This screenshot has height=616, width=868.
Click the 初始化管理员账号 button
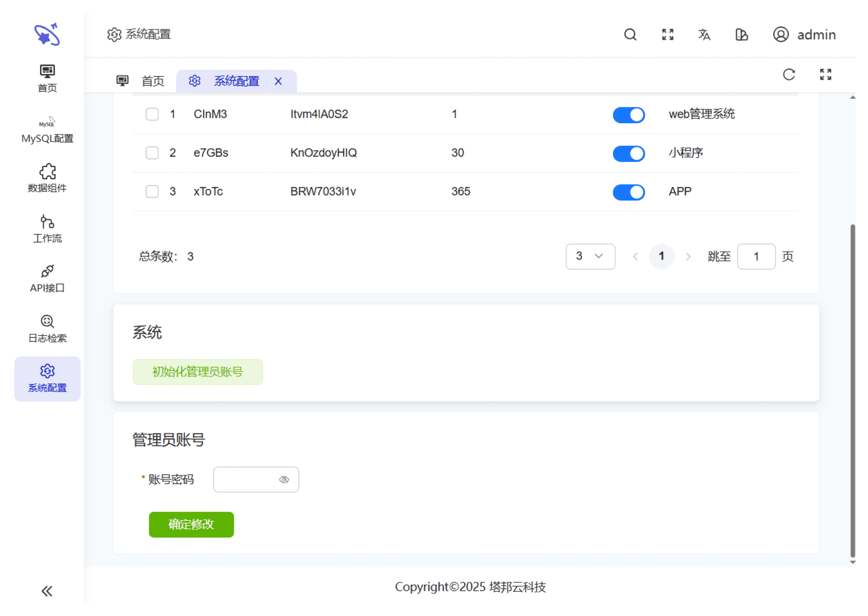click(197, 371)
